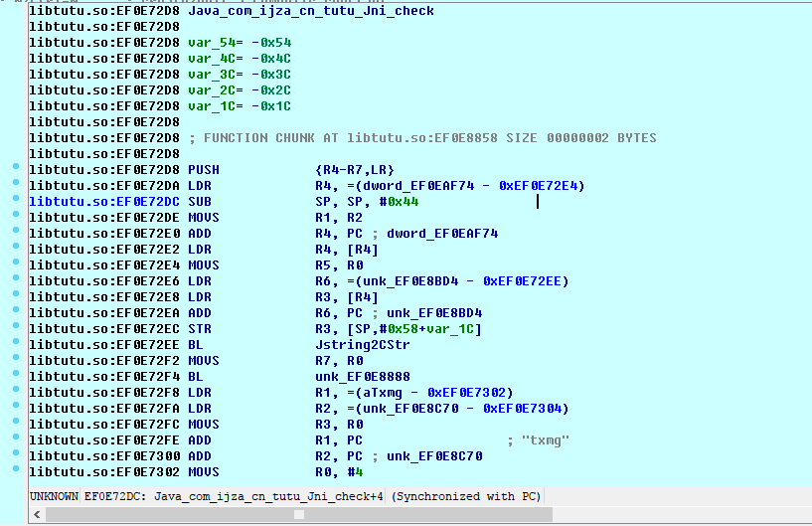Screen dimensions: 812x526
Task: Click 0xEF0E72EE in the LDR R6 operand
Action: point(522,281)
